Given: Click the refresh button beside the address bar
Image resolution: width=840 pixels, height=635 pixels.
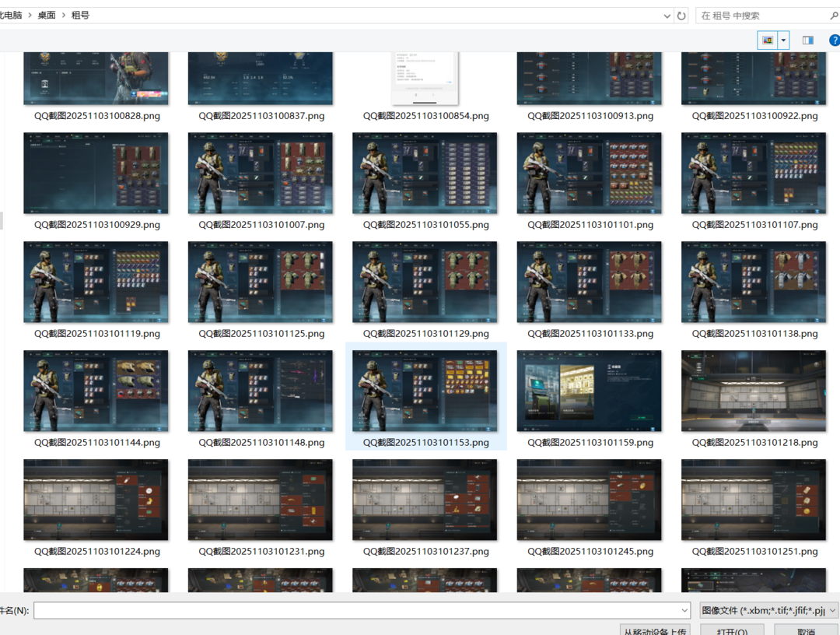Looking at the screenshot, I should (x=682, y=16).
